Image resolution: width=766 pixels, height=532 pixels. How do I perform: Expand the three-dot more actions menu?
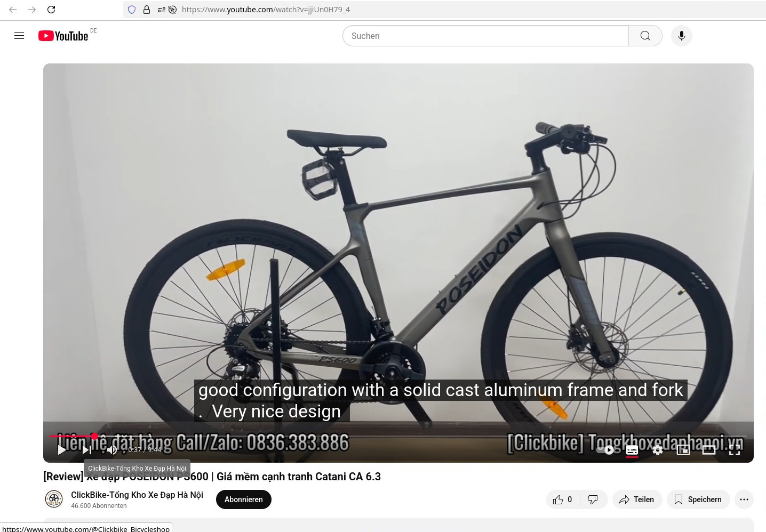744,499
